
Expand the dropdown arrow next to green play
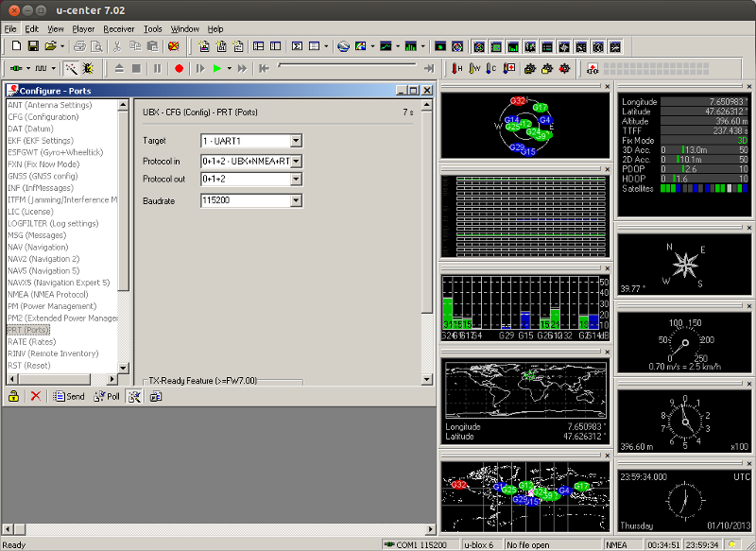(230, 68)
